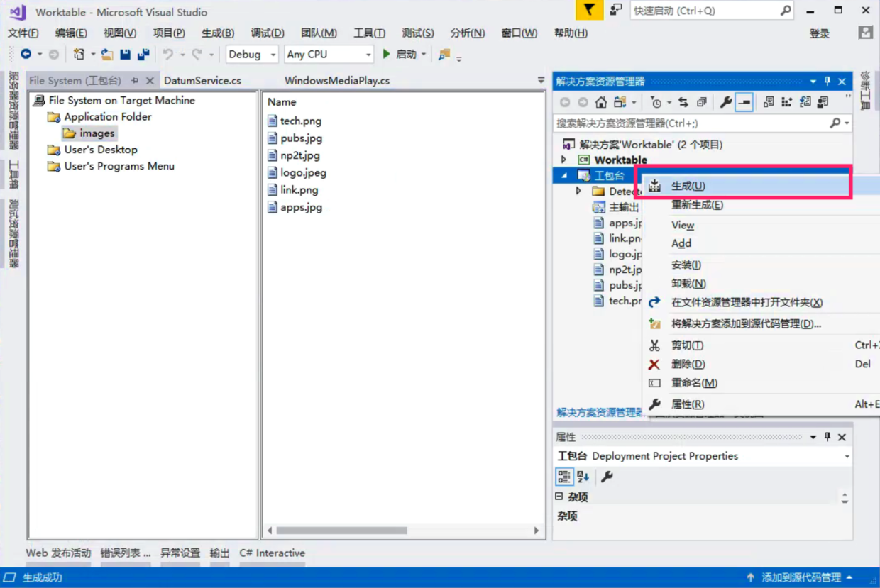Click the Home icon in Solution Explorer
Image resolution: width=880 pixels, height=588 pixels.
tap(601, 102)
